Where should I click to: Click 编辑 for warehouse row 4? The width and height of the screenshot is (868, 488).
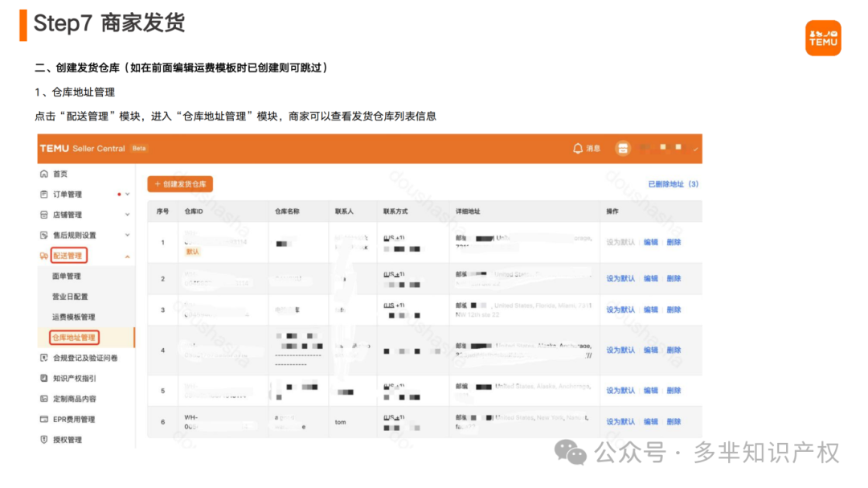(651, 350)
